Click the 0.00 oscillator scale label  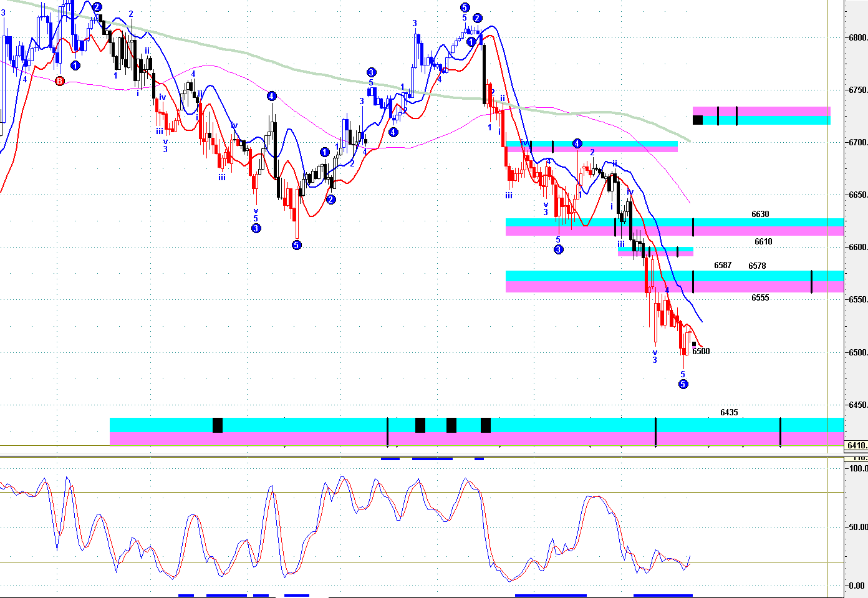click(x=857, y=586)
